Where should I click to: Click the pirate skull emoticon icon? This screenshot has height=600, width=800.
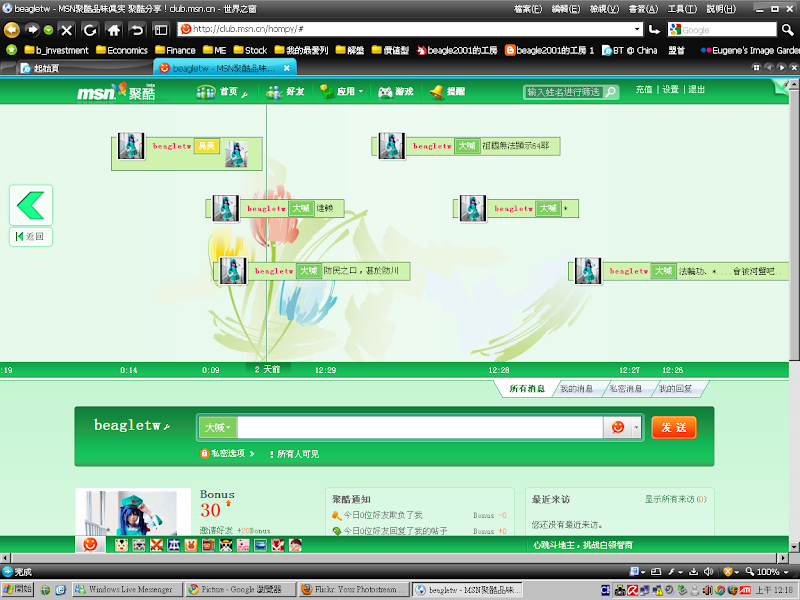click(226, 545)
